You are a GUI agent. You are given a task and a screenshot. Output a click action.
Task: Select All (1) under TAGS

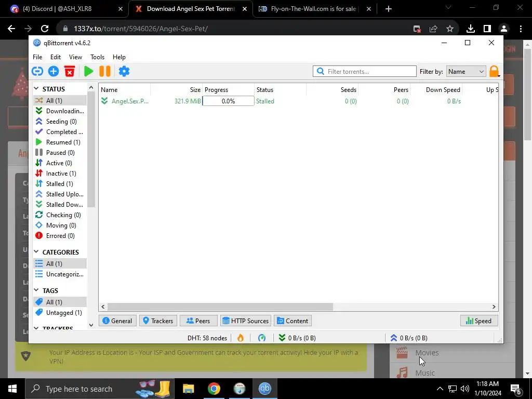60,302
